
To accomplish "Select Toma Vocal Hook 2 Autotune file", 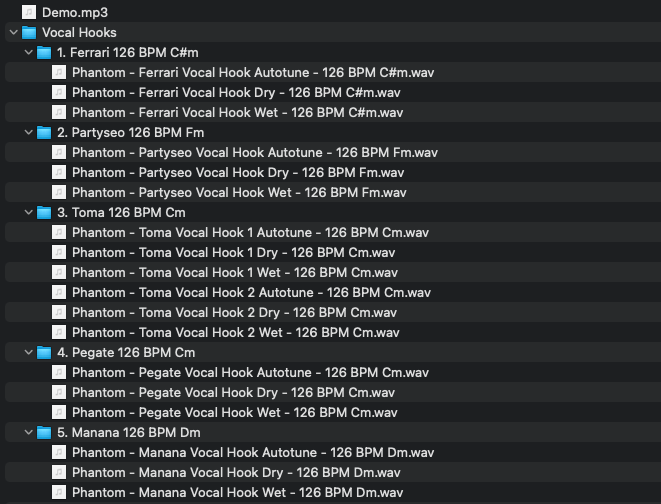I will tap(250, 292).
